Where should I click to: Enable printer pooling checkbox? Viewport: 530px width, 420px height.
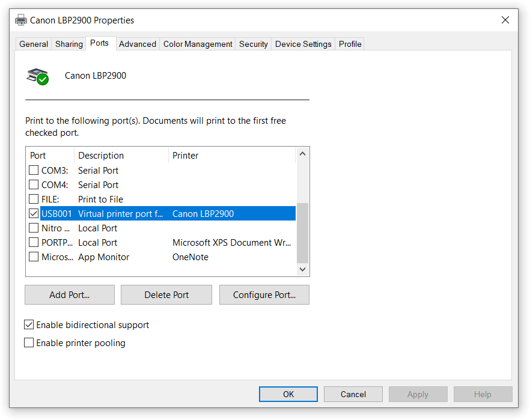tap(29, 343)
